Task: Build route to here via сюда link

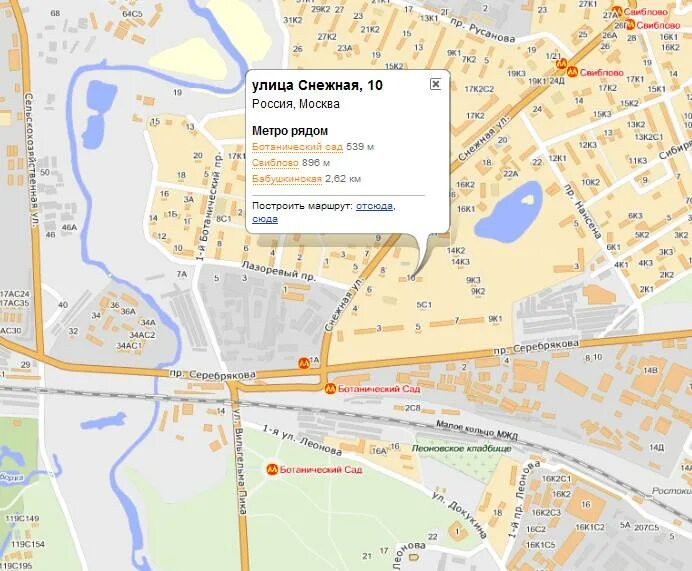Action: click(265, 219)
